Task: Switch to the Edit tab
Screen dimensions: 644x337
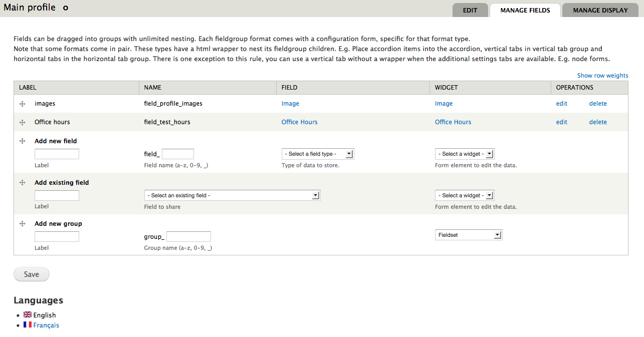Action: point(470,10)
